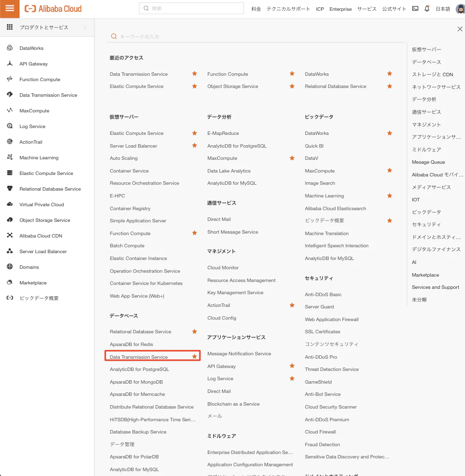The width and height of the screenshot is (465, 476).
Task: Open Blockchain as a Service
Action: pyautogui.click(x=233, y=404)
